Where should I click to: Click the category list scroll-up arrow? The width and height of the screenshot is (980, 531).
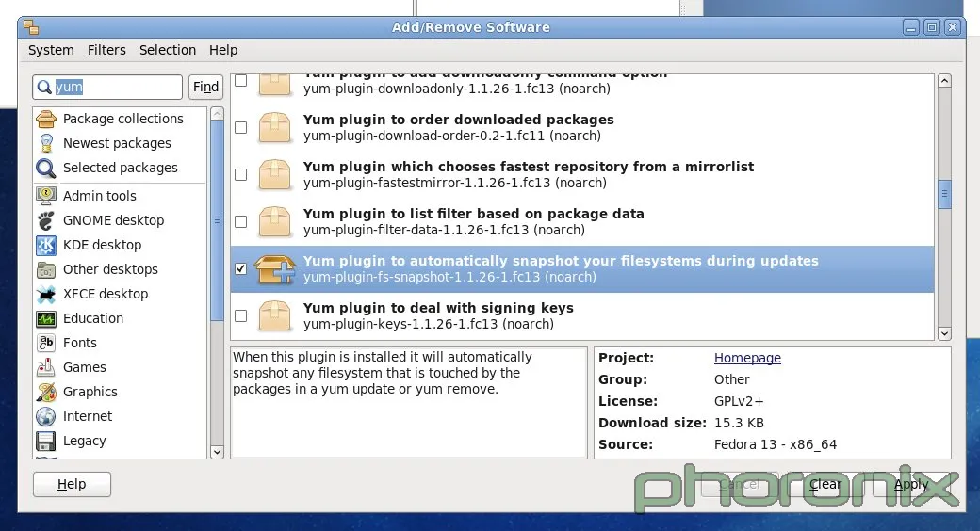click(x=217, y=113)
